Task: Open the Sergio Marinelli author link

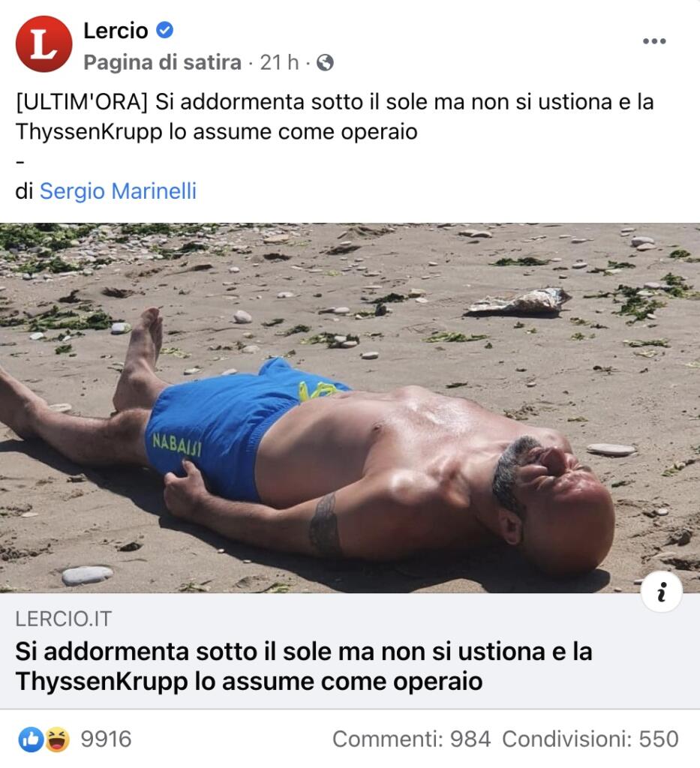Action: 118,191
